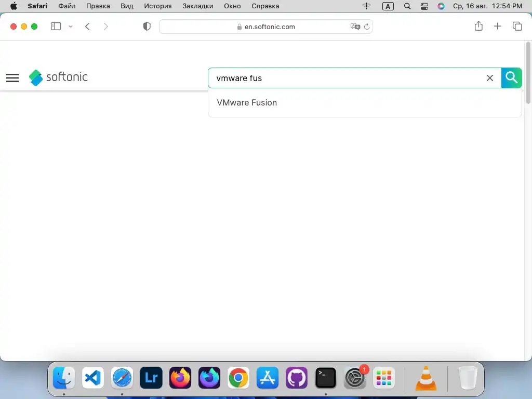Launch Lightroom from the Dock

[151, 377]
